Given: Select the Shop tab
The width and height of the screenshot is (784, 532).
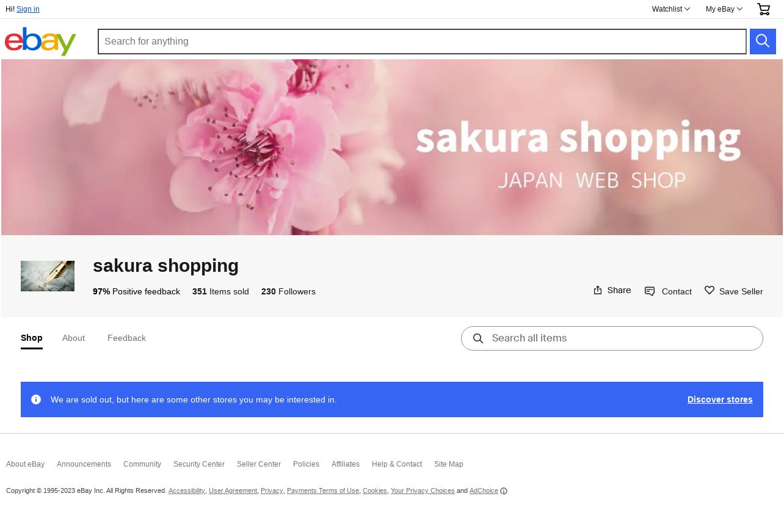Looking at the screenshot, I should [32, 338].
